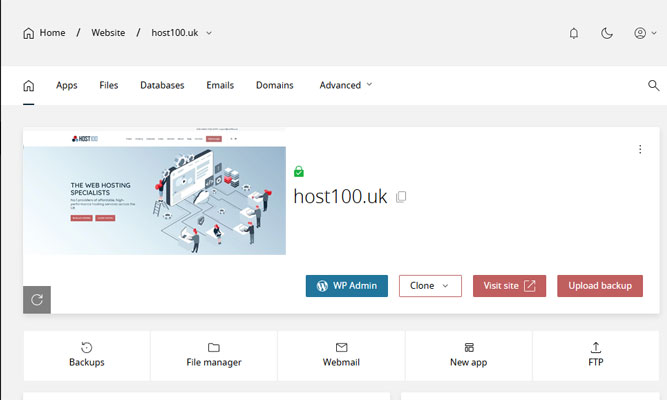Expand the Clone dropdown
Image resolution: width=667 pixels, height=400 pixels.
coord(430,286)
